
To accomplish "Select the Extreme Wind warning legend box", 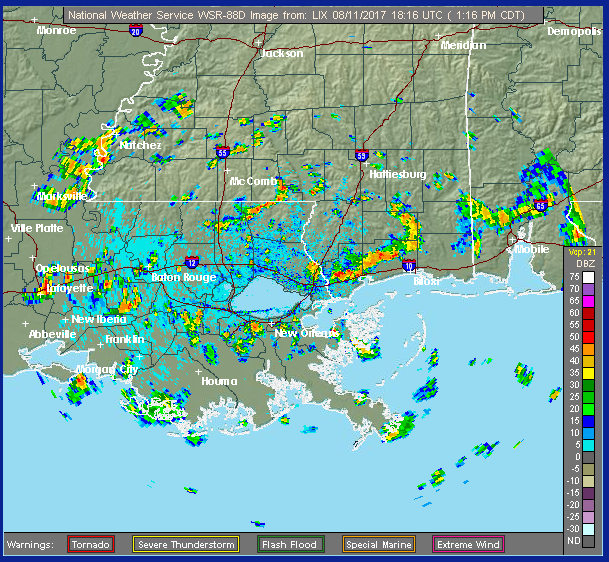I will coord(467,544).
